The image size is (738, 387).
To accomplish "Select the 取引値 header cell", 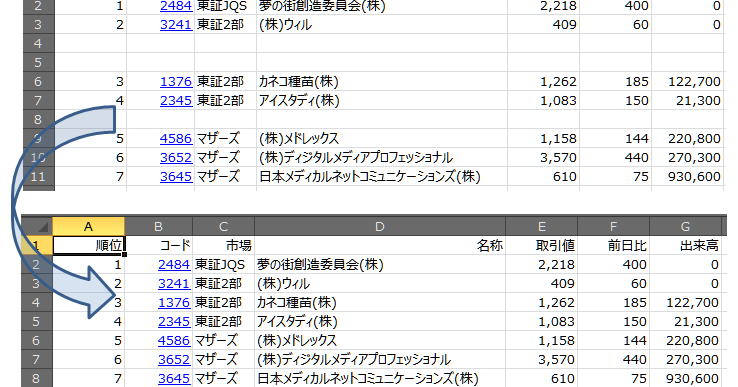I will coord(542,245).
